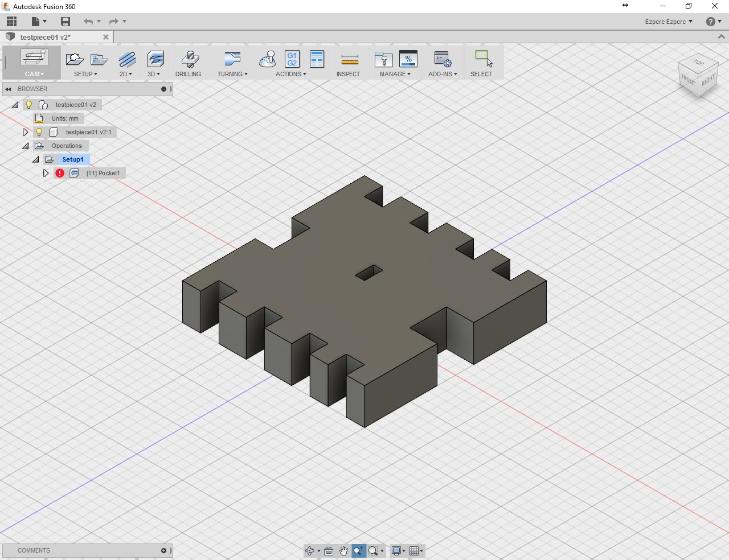Click the 2D milling strategies icon

(127, 59)
